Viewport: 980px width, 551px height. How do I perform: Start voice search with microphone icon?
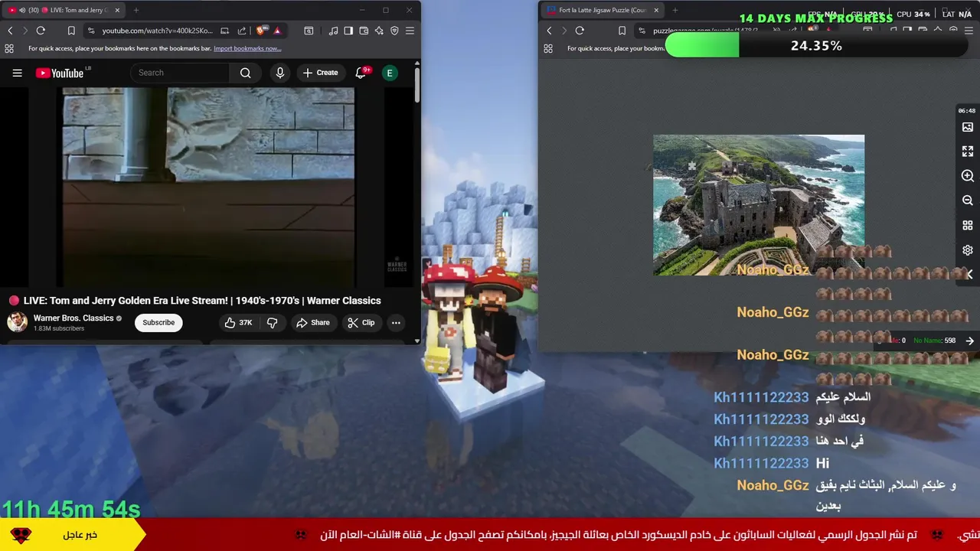click(x=280, y=73)
